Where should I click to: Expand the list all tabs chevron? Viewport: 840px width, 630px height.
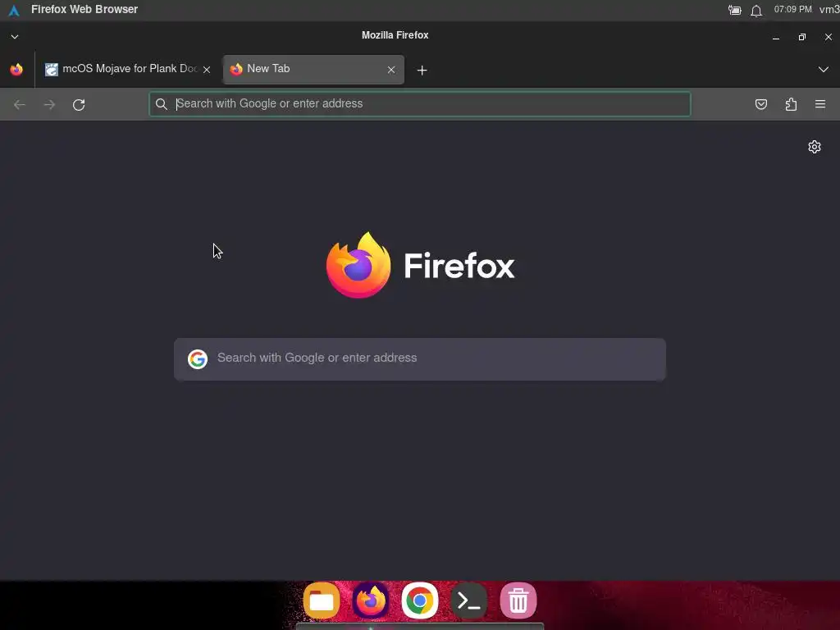click(823, 70)
